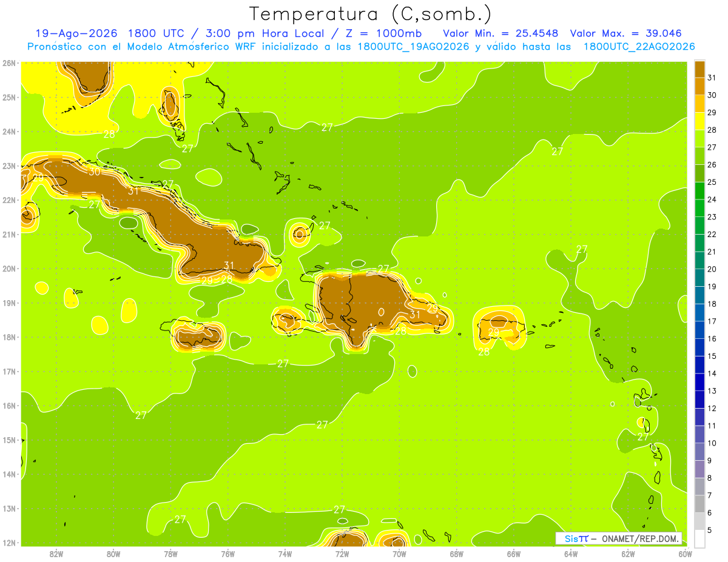Pick the legend swatch between 29 and 30

(x=699, y=104)
